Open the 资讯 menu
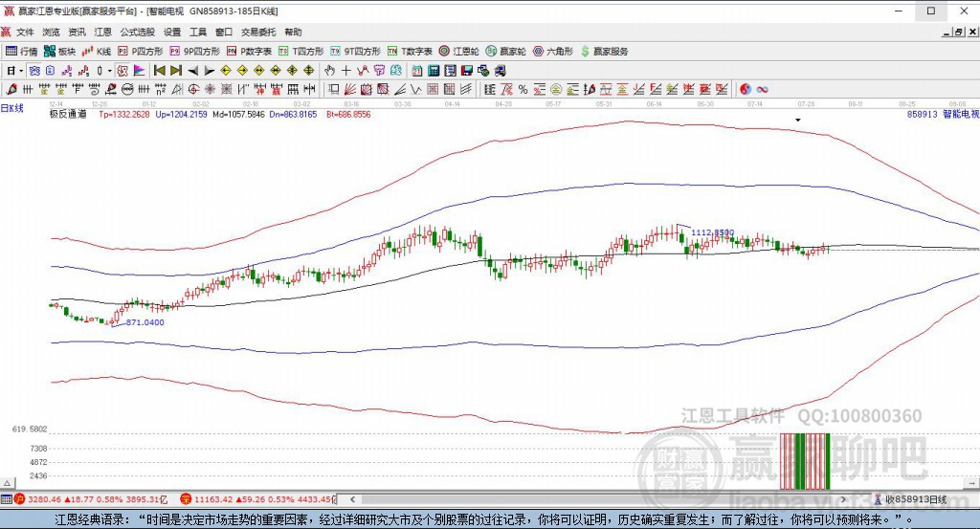This screenshot has height=529, width=980. pyautogui.click(x=77, y=32)
